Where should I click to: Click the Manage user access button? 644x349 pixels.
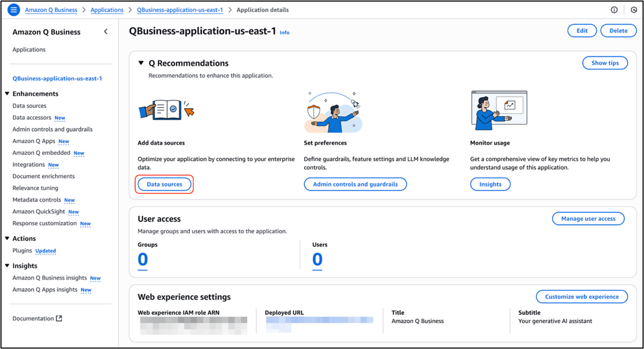tap(588, 219)
